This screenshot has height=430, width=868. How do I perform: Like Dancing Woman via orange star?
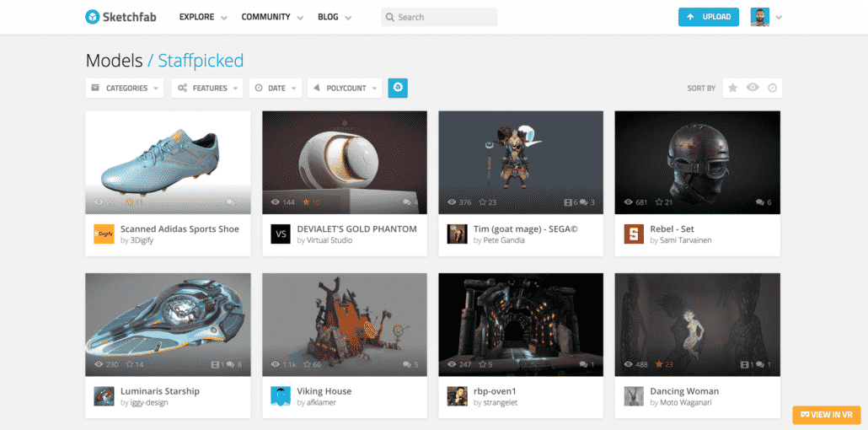659,364
